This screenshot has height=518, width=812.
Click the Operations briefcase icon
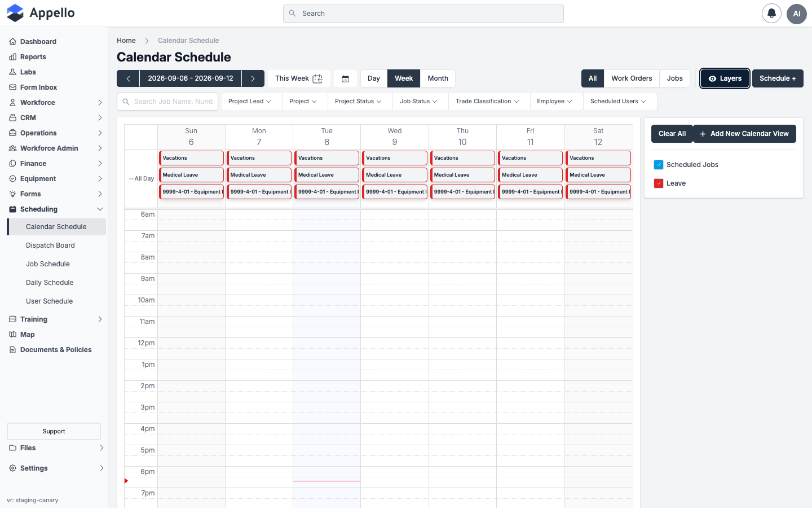click(12, 133)
